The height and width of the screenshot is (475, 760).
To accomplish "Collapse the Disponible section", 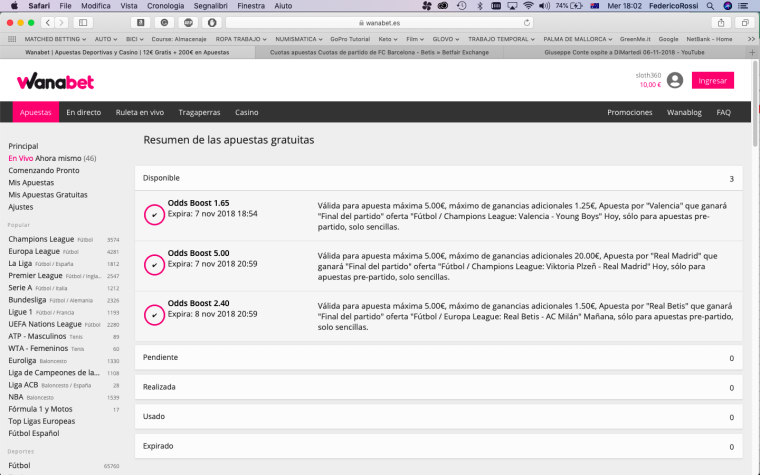I will [438, 178].
